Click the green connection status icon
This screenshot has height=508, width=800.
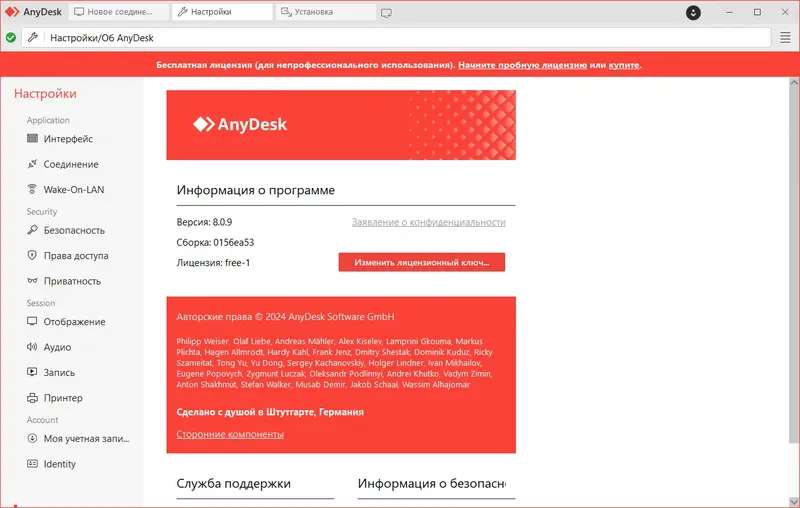[x=11, y=37]
